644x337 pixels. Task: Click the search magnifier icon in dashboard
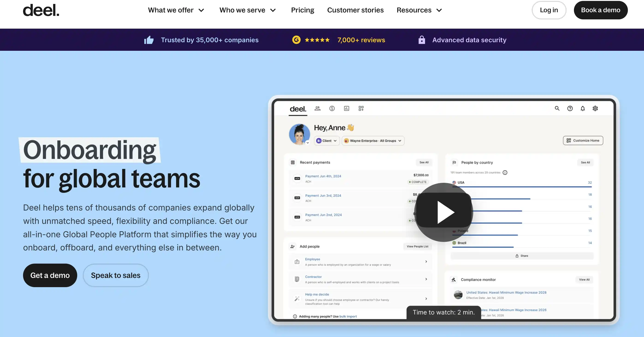click(557, 108)
